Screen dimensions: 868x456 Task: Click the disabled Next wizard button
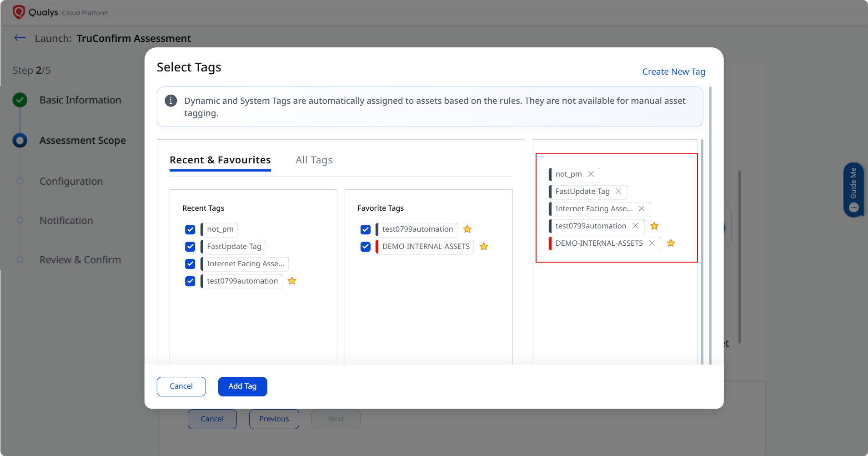click(x=336, y=419)
